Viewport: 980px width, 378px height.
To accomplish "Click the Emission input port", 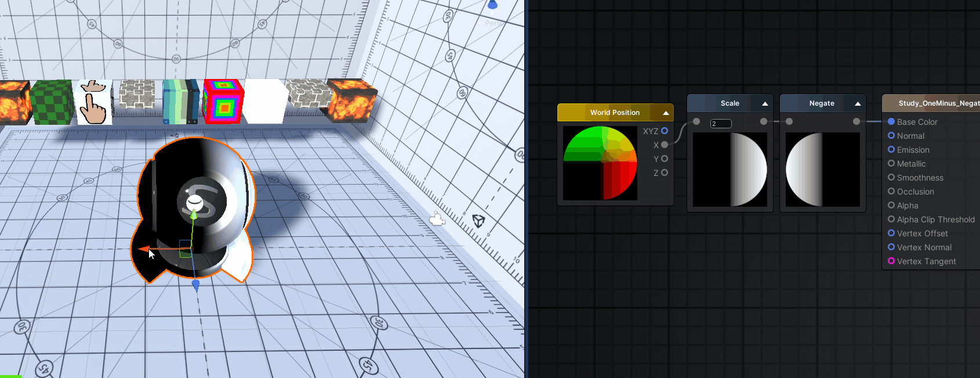I will (x=891, y=149).
